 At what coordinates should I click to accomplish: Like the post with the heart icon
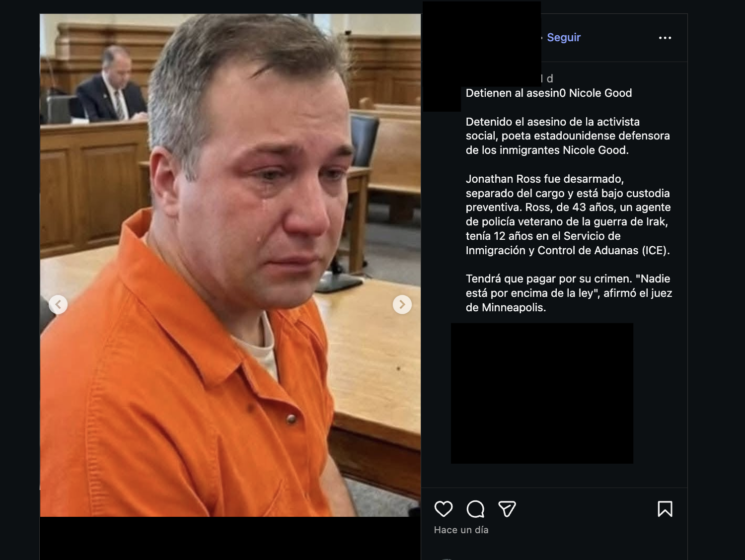click(444, 509)
